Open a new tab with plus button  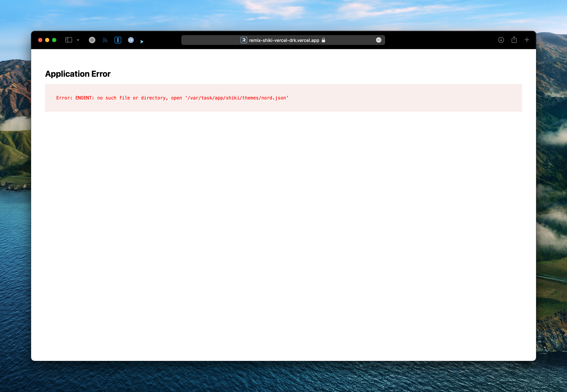click(527, 40)
